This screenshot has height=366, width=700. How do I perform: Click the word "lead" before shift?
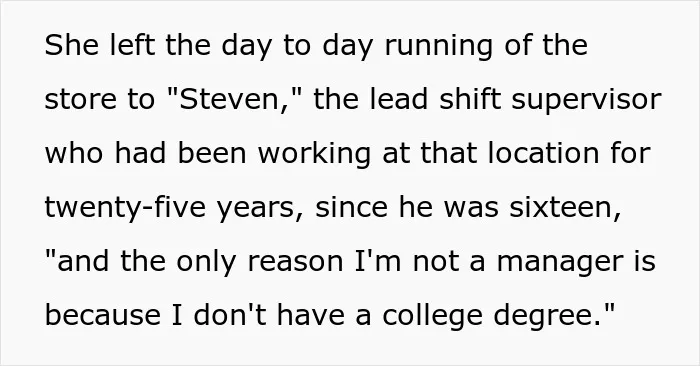399,99
